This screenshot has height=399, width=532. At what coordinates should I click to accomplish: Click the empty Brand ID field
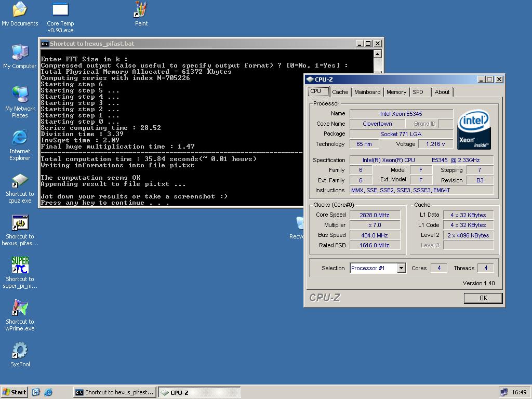pyautogui.click(x=446, y=124)
